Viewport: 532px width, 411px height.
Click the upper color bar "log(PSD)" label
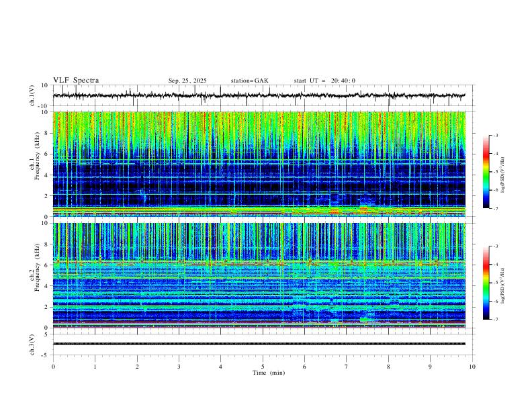(x=502, y=175)
